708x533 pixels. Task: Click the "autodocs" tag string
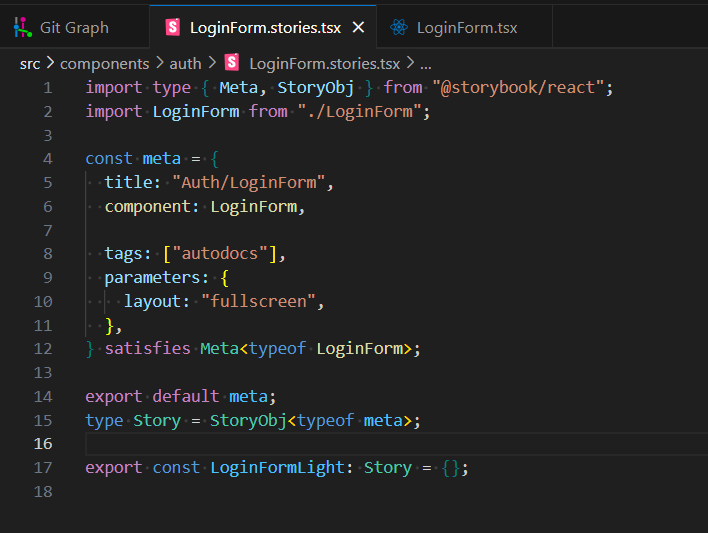(x=220, y=254)
